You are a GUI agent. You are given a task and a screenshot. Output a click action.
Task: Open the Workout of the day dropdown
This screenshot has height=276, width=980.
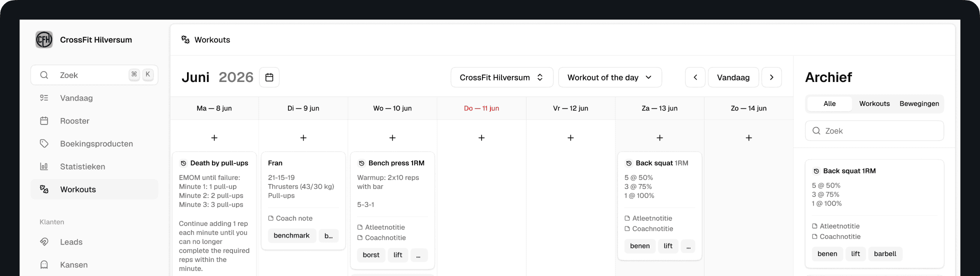coord(610,77)
